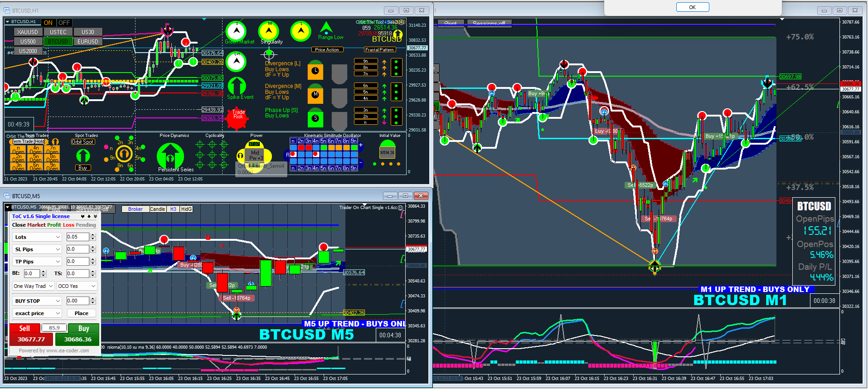Open the TP Pips dropdown
Screen dimensions: 868x389
point(37,262)
